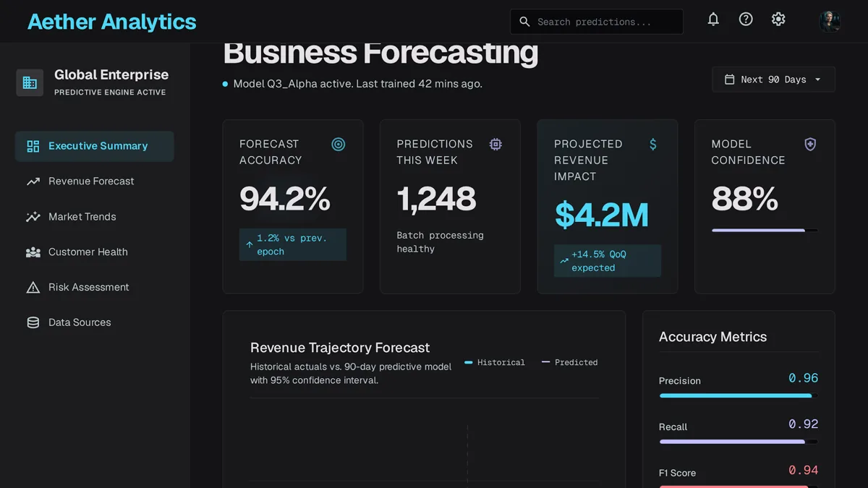The height and width of the screenshot is (488, 868).
Task: Expand date range using the caret arrow
Action: coord(818,80)
